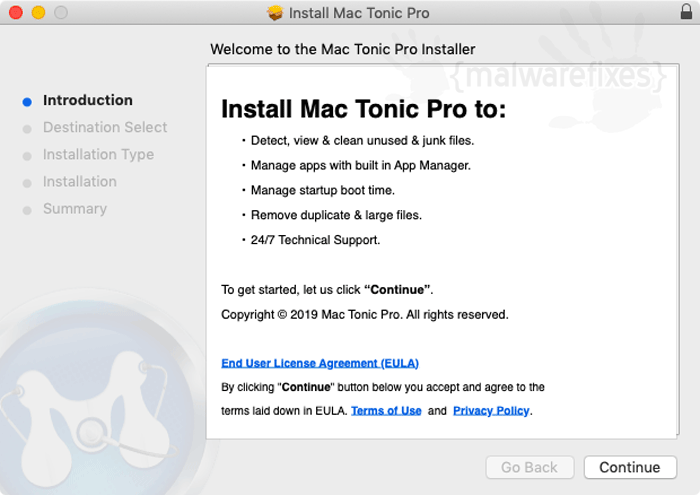Click 'Manage apps with built in App Manager.'
Viewport: 700px width, 495px height.
pos(361,166)
